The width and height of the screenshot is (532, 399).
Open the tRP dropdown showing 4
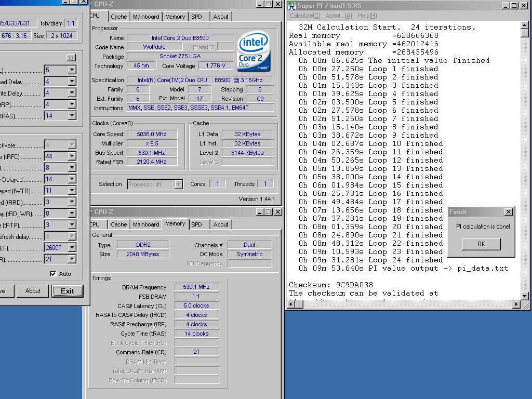tap(72, 104)
